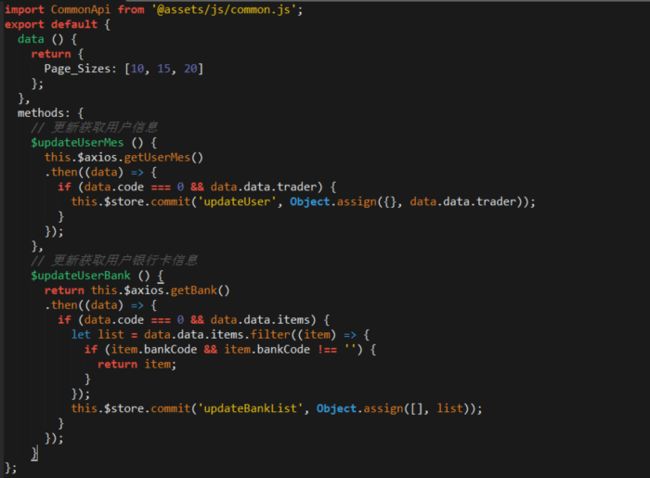Click the final closing brace with semicolon
This screenshot has height=478, width=650.
[x=11, y=467]
